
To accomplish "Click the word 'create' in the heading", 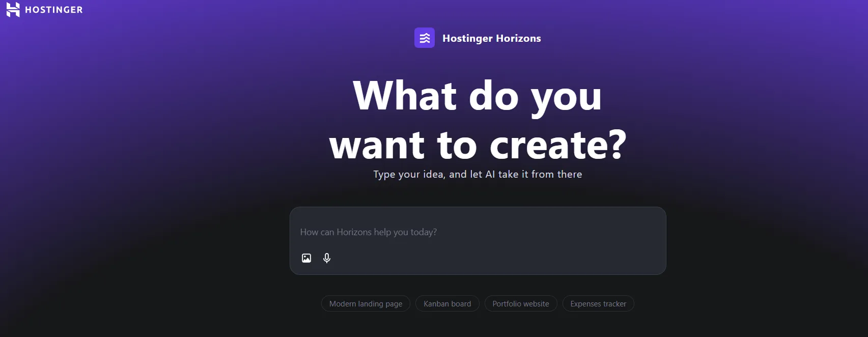I will tap(548, 146).
